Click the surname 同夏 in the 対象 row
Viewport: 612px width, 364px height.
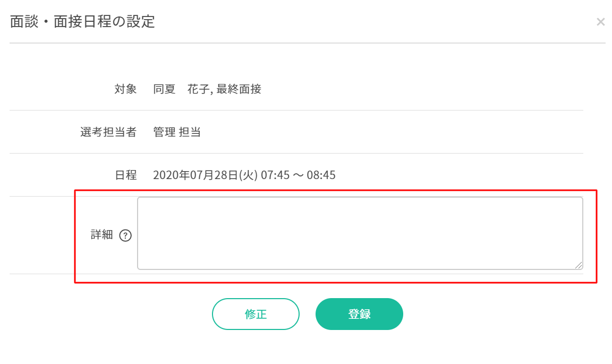tap(164, 89)
